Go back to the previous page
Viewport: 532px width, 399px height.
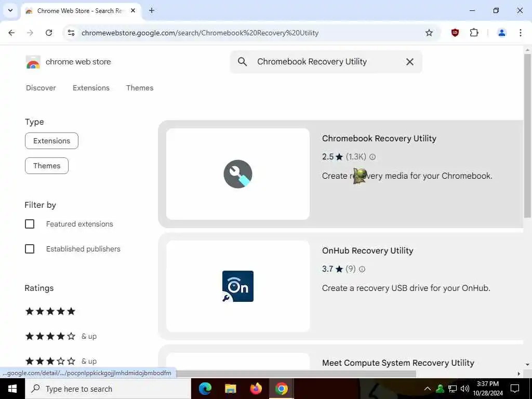pos(11,33)
